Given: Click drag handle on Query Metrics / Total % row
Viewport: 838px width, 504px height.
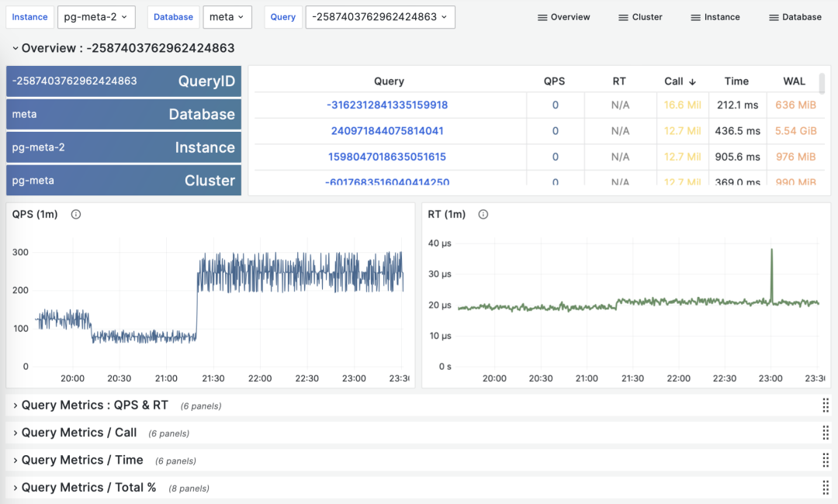Looking at the screenshot, I should pyautogui.click(x=825, y=488).
